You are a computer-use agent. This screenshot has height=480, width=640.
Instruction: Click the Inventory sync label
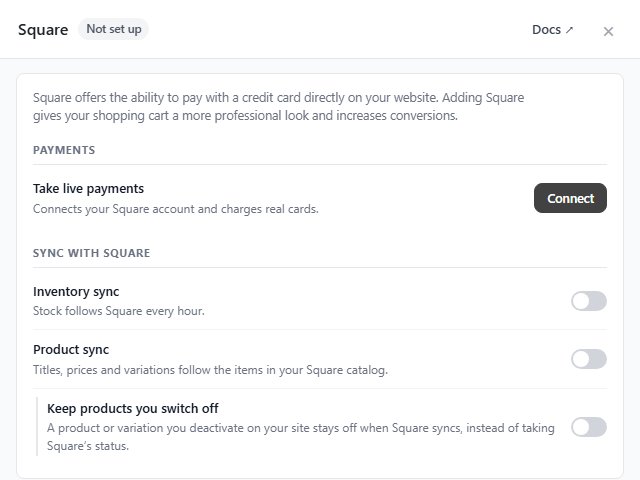(76, 292)
